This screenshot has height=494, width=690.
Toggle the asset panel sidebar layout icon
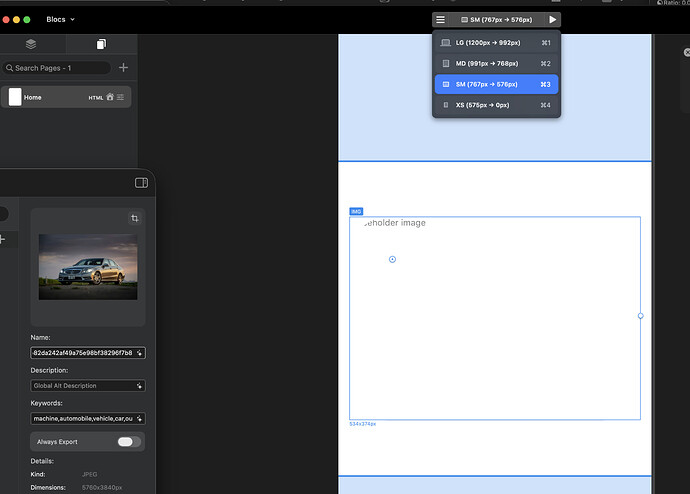click(x=141, y=183)
